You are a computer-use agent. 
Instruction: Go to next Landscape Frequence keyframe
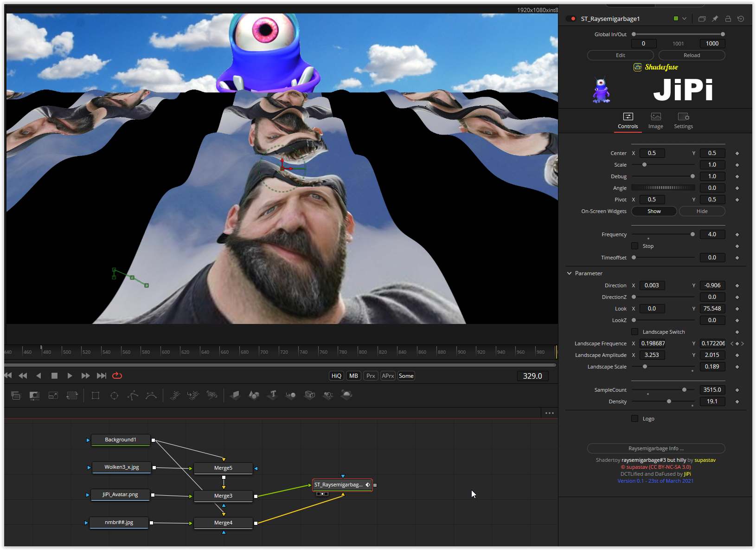pyautogui.click(x=743, y=344)
